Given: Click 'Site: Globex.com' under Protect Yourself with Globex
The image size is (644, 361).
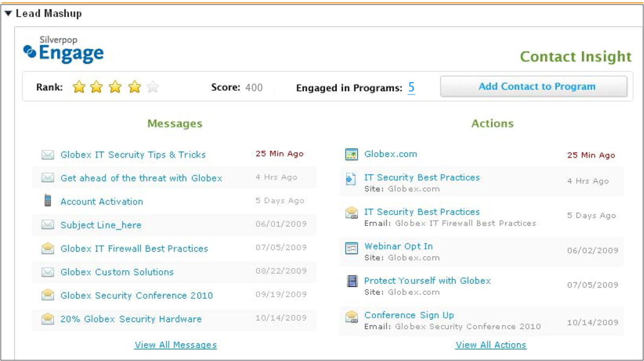Looking at the screenshot, I should pos(402,292).
